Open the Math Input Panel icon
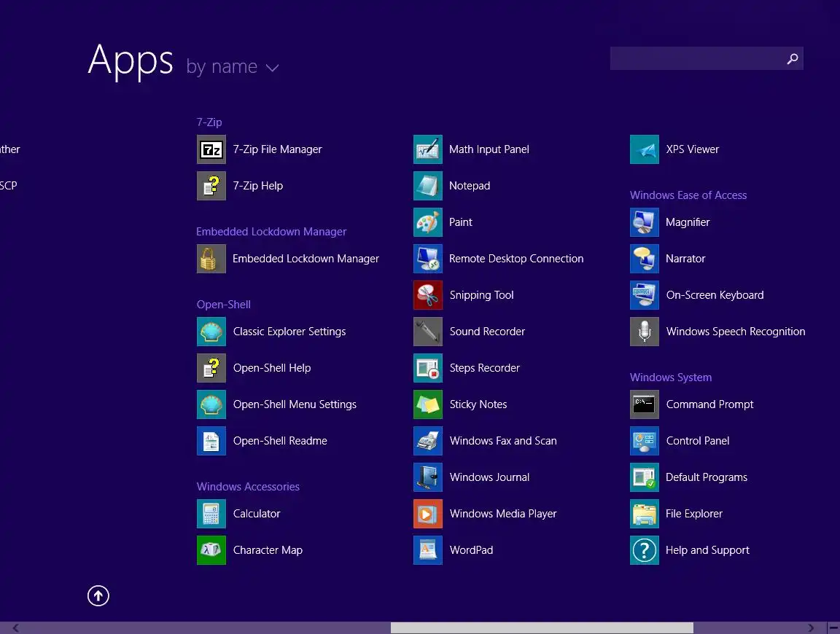This screenshot has width=840, height=634. click(428, 149)
